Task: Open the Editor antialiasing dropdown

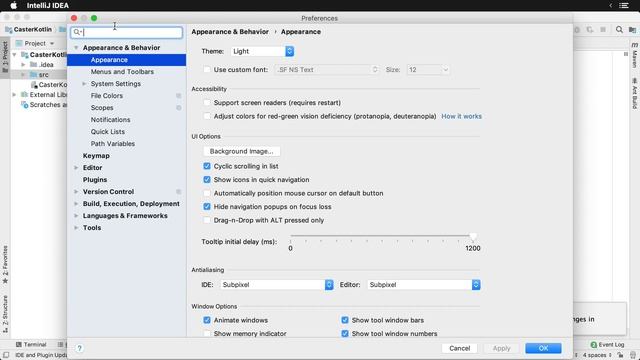Action: tap(424, 284)
